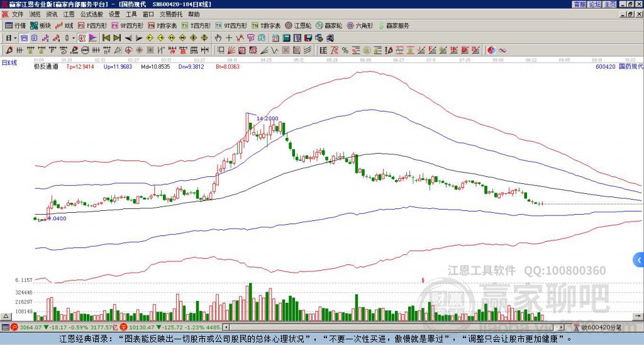Click the truck icon in toolbar

coord(330,38)
